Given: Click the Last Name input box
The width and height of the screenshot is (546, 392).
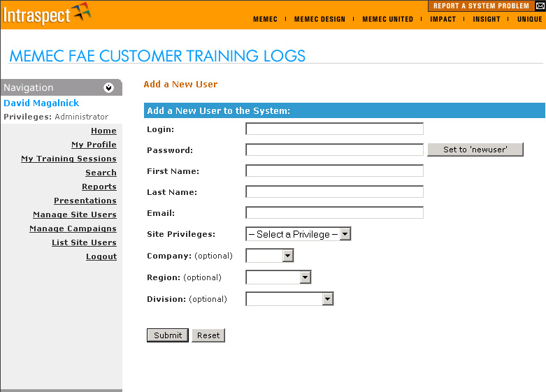Looking at the screenshot, I should pyautogui.click(x=334, y=191).
